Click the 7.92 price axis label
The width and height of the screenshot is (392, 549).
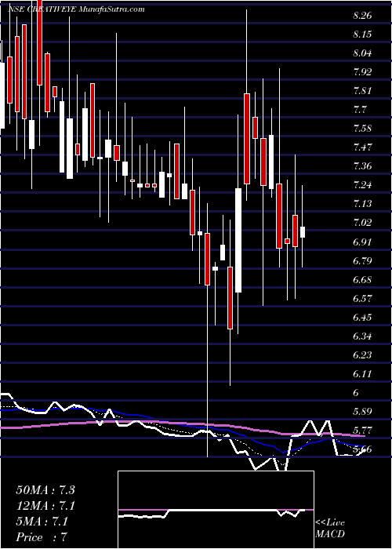[x=362, y=72]
